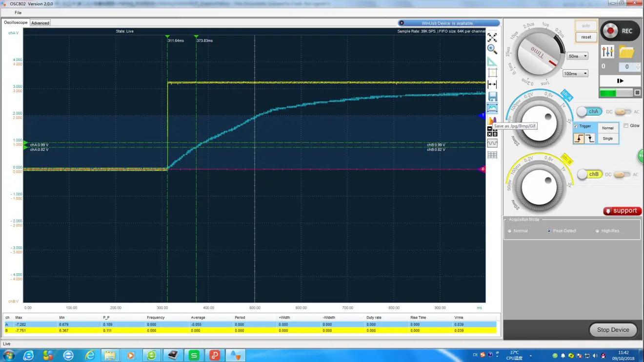Image resolution: width=644 pixels, height=362 pixels.
Task: Click the waveform display icon
Action: 492,143
